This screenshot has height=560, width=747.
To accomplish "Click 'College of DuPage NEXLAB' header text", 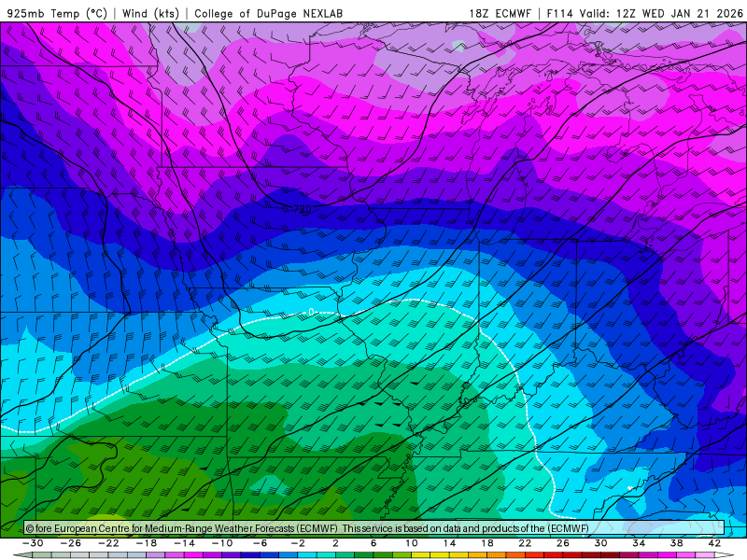I will [x=268, y=13].
